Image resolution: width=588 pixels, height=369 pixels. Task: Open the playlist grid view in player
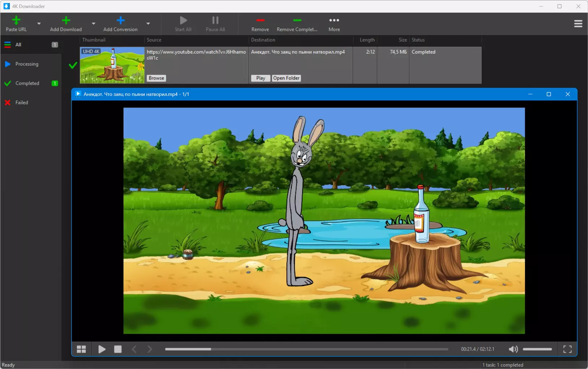81,349
